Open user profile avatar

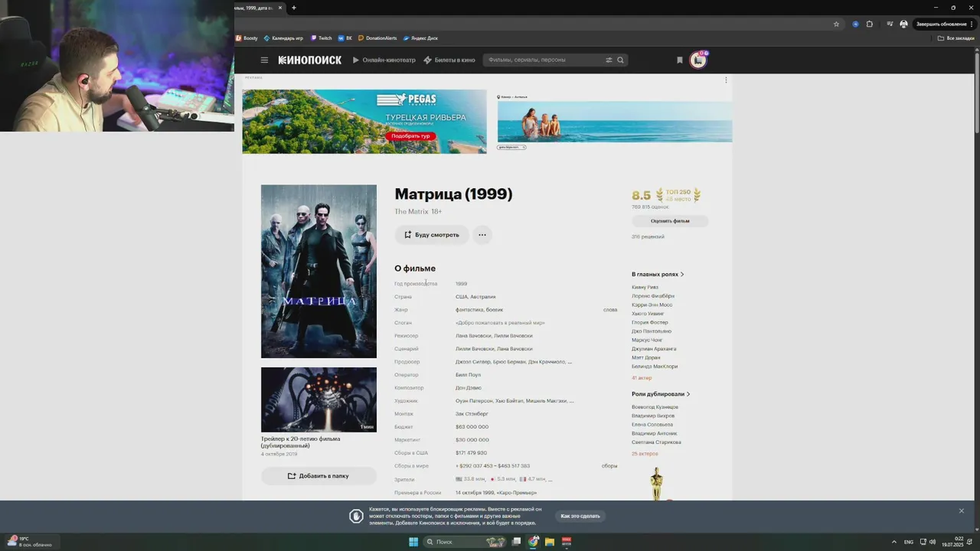click(x=697, y=60)
